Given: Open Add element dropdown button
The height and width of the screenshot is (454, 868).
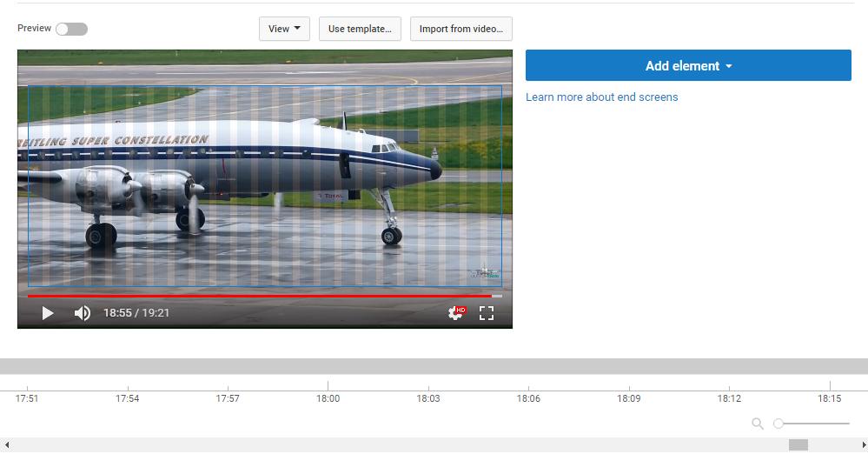Looking at the screenshot, I should [688, 65].
